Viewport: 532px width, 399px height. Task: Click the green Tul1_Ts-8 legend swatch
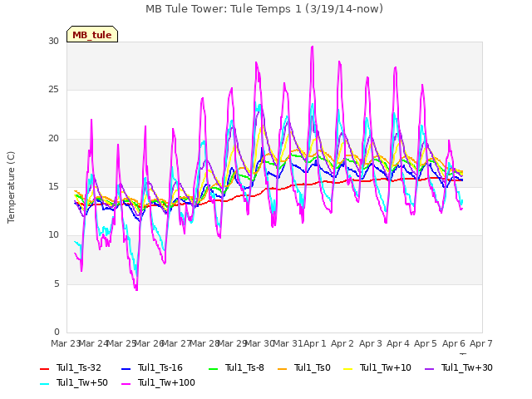point(213,368)
